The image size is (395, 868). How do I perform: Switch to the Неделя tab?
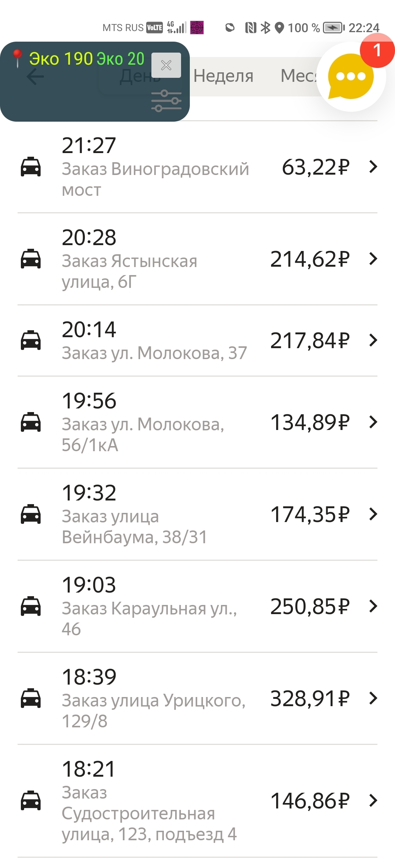pyautogui.click(x=223, y=76)
